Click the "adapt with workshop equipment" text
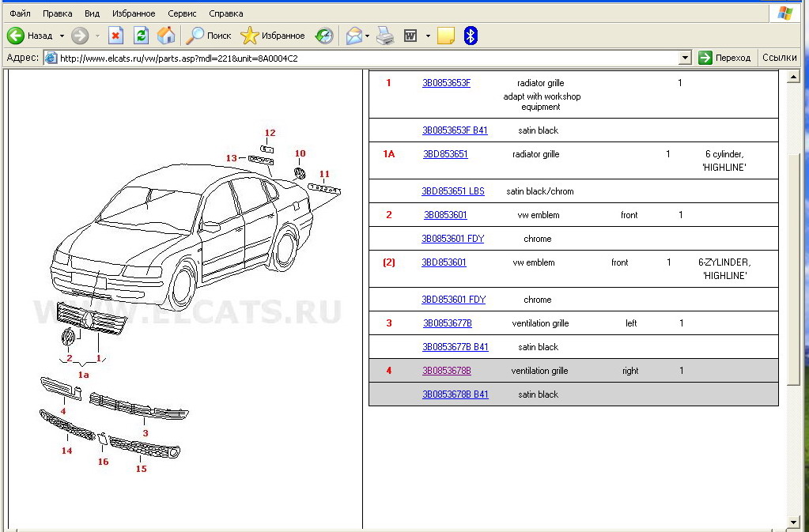Image resolution: width=809 pixels, height=532 pixels. pos(542,101)
